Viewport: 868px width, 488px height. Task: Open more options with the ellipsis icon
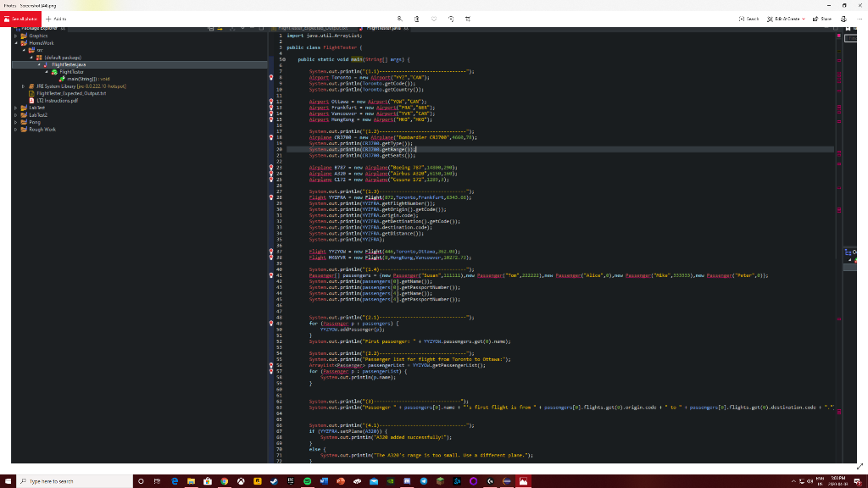(x=860, y=19)
